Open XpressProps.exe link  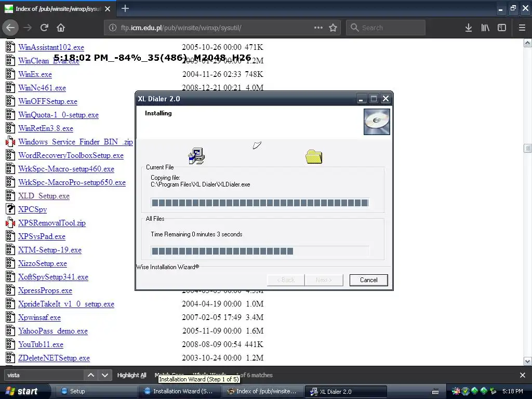45,290
